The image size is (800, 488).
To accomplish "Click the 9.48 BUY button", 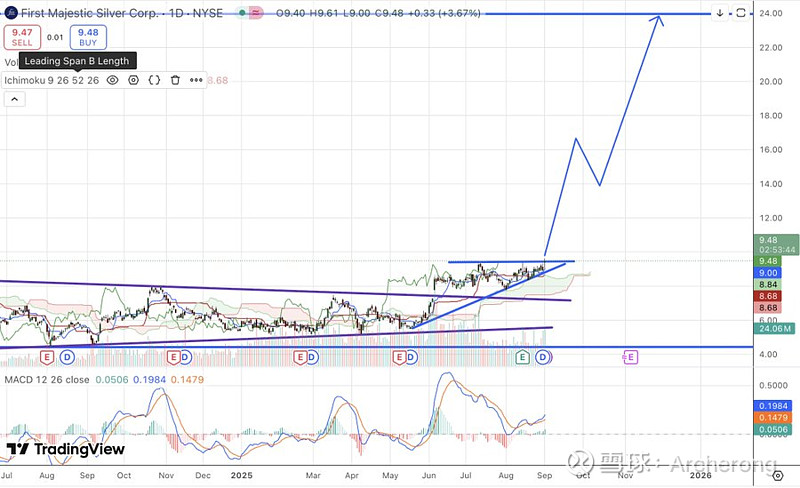I will click(88, 37).
